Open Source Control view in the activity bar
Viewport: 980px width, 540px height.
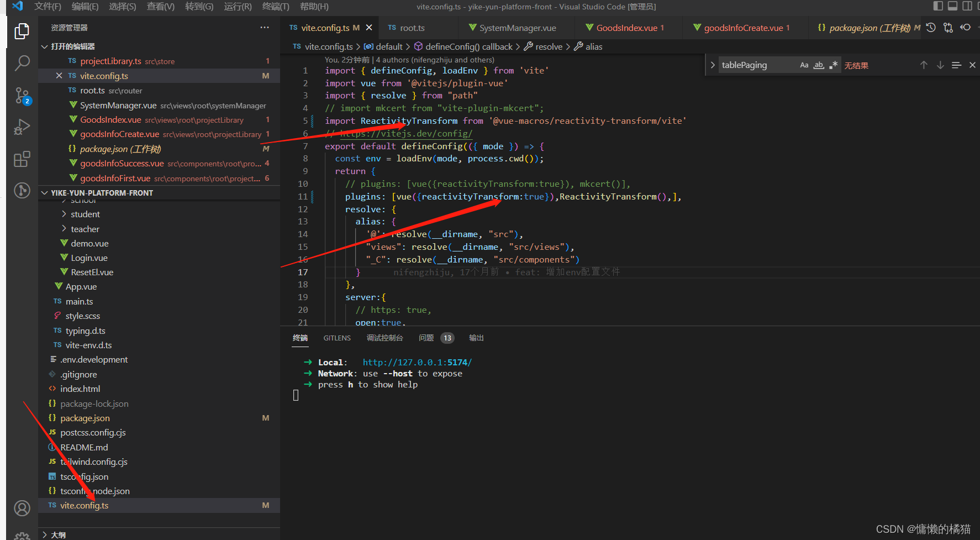tap(22, 96)
